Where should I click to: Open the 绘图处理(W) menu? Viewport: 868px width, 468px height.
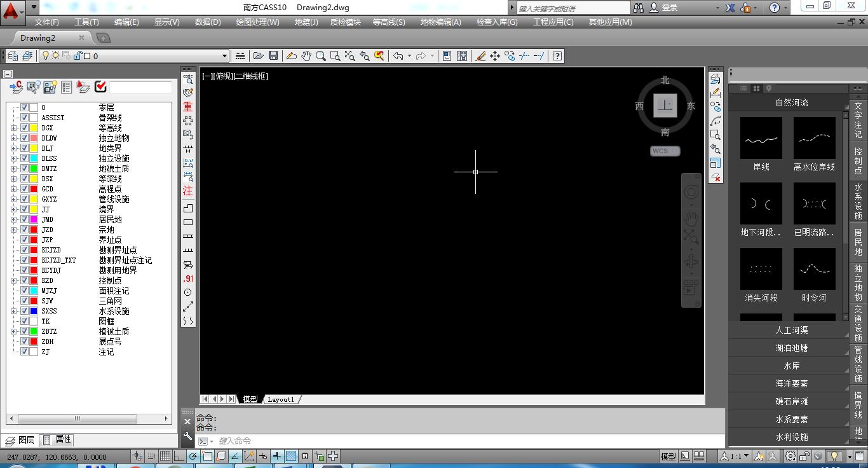point(257,22)
